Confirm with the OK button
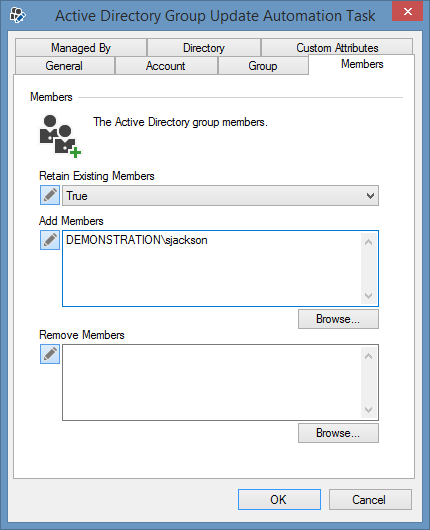Viewport: 430px width, 530px height. coord(279,499)
